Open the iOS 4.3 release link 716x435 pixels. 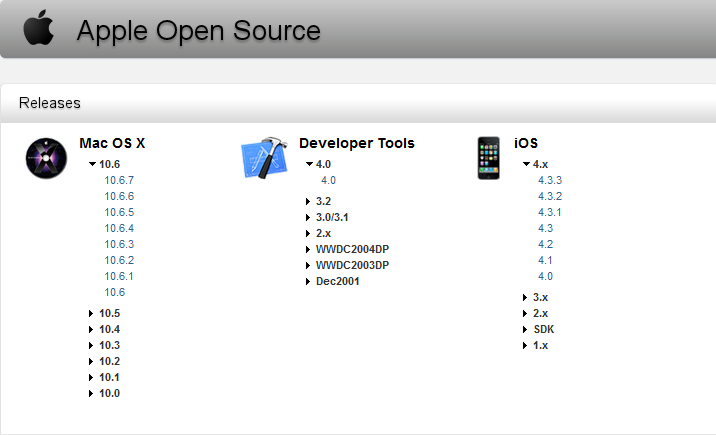(545, 228)
